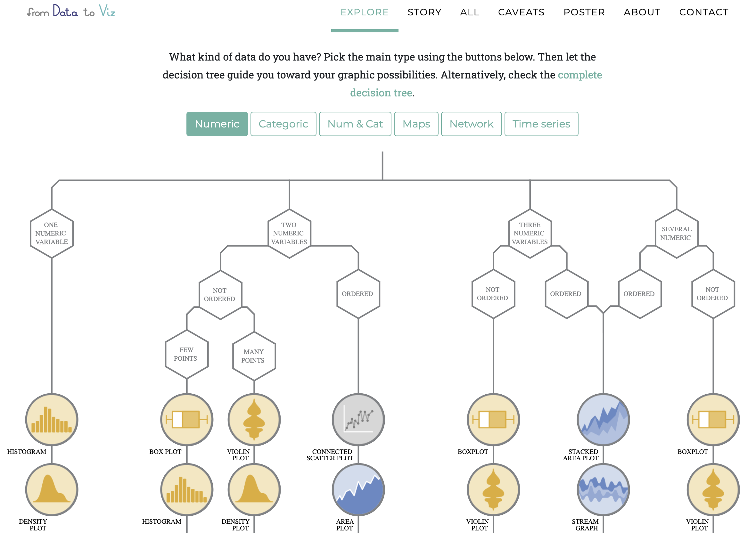
Task: Select the Time series button
Action: [541, 124]
